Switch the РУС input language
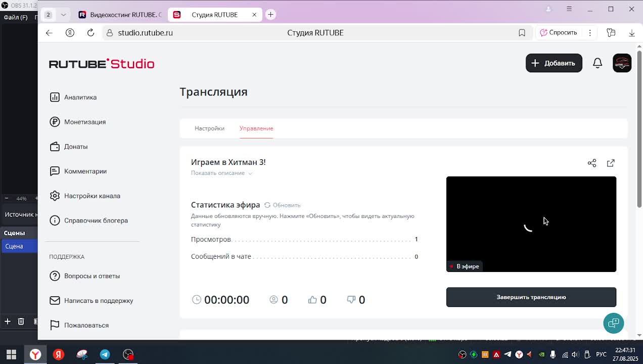 coord(601,354)
